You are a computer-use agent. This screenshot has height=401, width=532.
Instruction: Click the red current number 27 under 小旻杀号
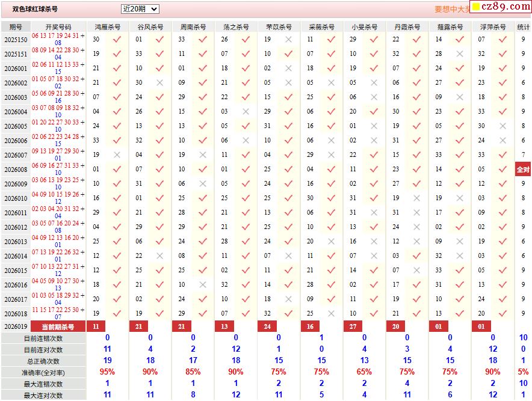pyautogui.click(x=353, y=326)
